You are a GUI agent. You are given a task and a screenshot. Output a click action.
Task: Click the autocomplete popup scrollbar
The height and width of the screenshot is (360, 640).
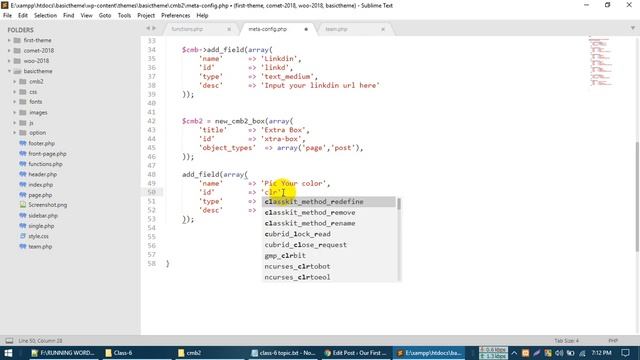[x=399, y=204]
